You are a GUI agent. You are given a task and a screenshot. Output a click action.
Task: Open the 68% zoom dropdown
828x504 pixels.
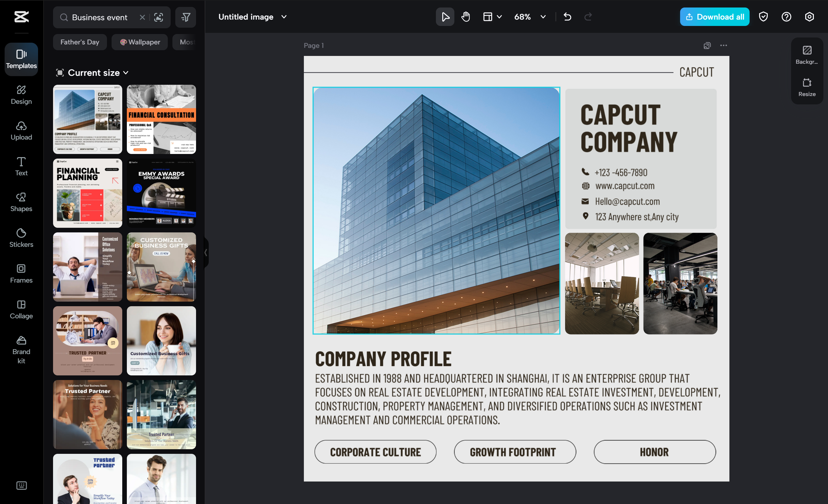coord(543,17)
